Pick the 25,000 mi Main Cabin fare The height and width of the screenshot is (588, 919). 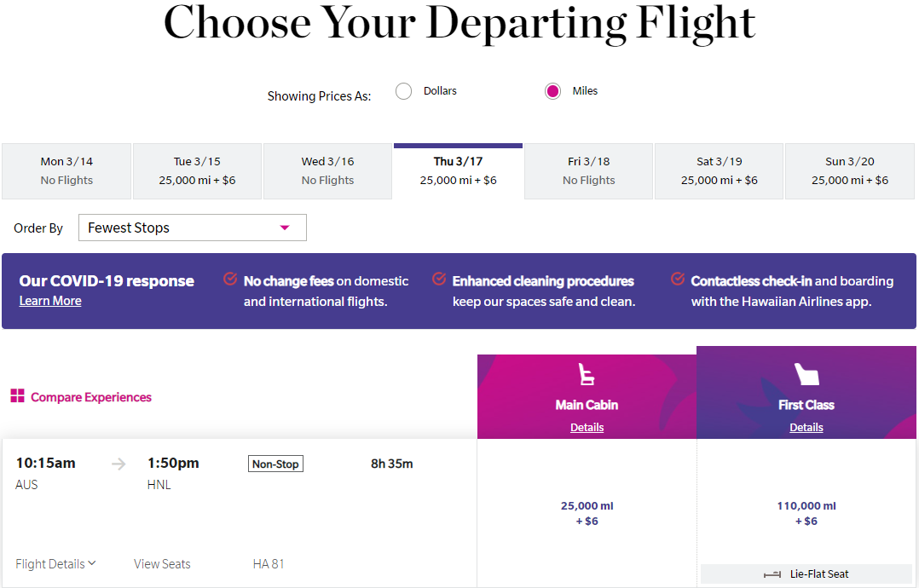pos(587,513)
